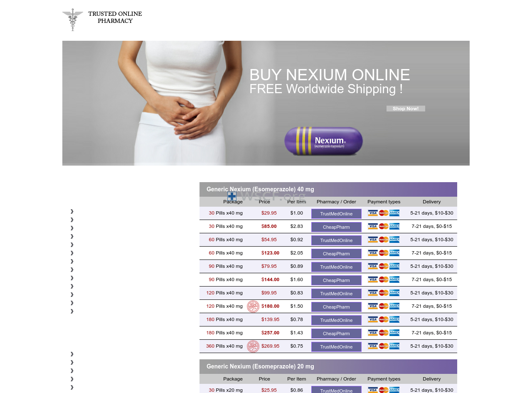The image size is (532, 393).
Task: Order 30 pills from CheapPharm at $85.00
Action: (336, 227)
